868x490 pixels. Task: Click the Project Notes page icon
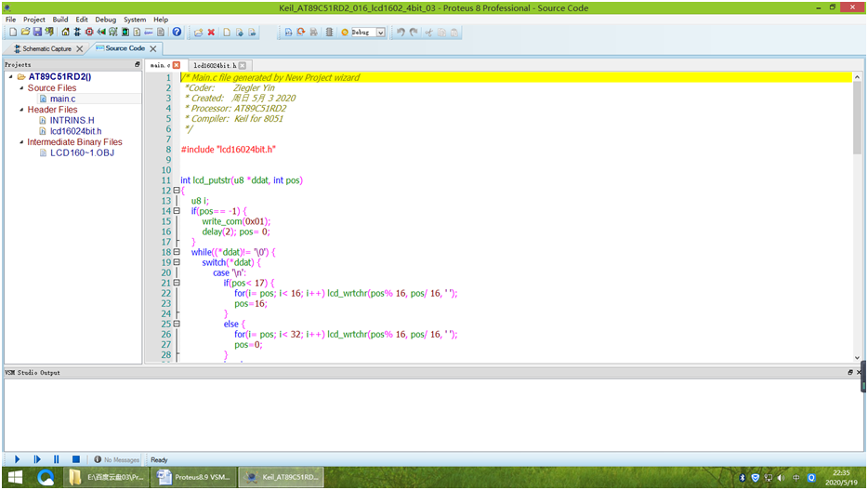click(161, 33)
